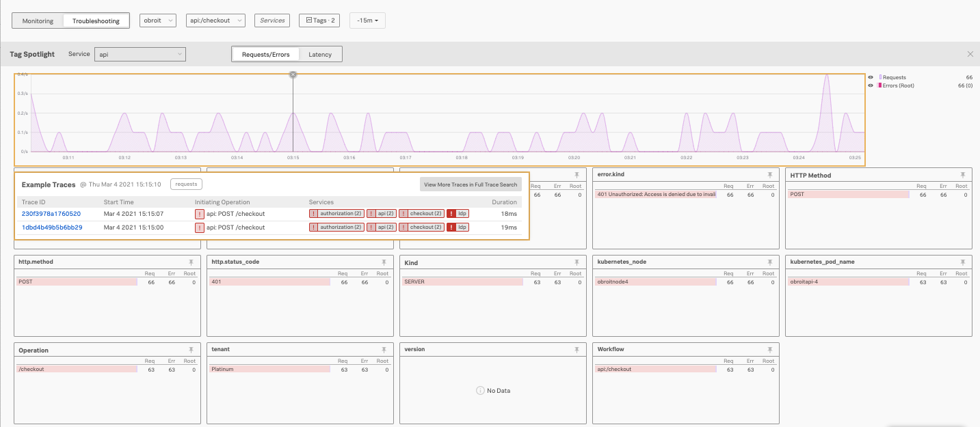The height and width of the screenshot is (427, 980).
Task: Click api (2) service tag in 19ms trace
Action: (382, 227)
